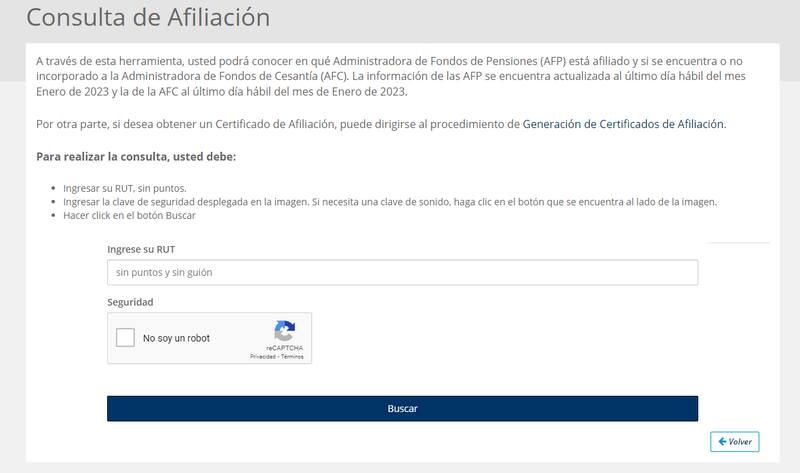Viewport: 800px width, 473px height.
Task: Click the "Por otra parte" paragraph text
Action: point(270,124)
